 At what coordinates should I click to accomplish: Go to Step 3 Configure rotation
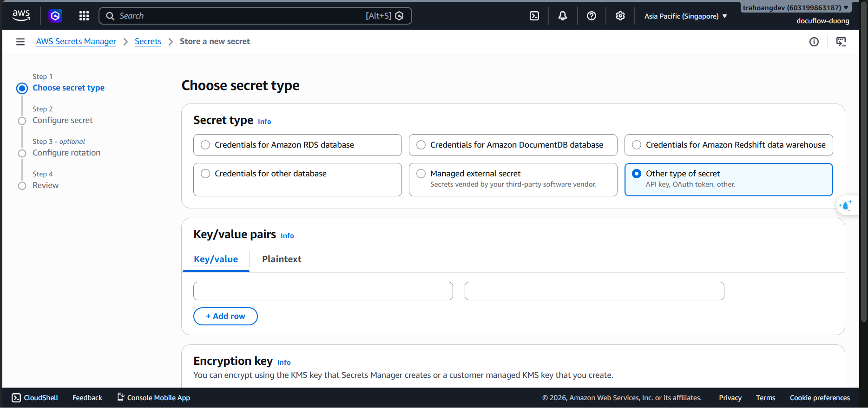[66, 153]
